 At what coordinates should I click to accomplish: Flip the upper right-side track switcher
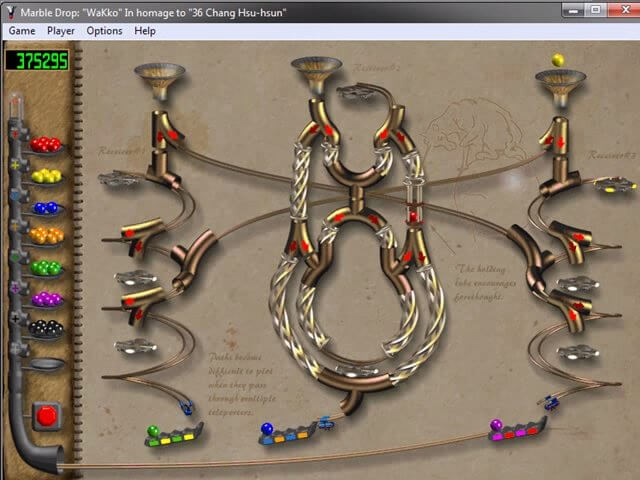571,240
